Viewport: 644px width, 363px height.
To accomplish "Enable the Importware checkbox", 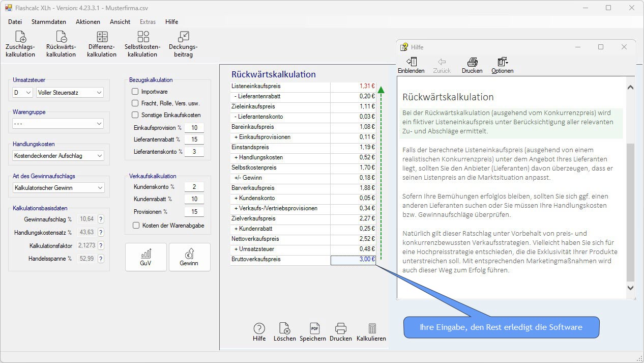I will tap(135, 92).
